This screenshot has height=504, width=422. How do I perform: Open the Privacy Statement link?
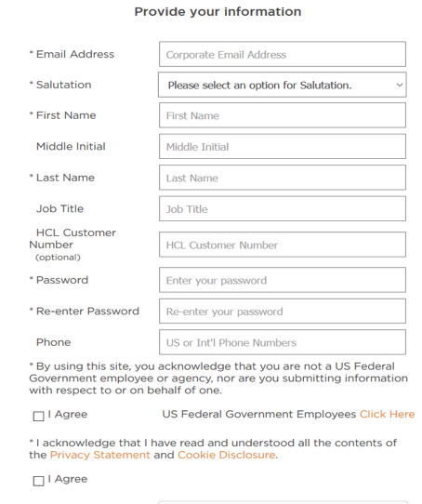[100, 455]
